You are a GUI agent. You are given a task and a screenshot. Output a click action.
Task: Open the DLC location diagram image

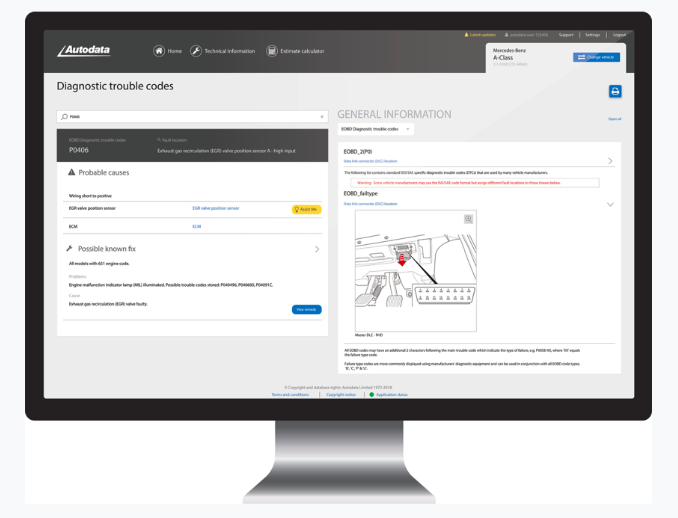pos(416,271)
